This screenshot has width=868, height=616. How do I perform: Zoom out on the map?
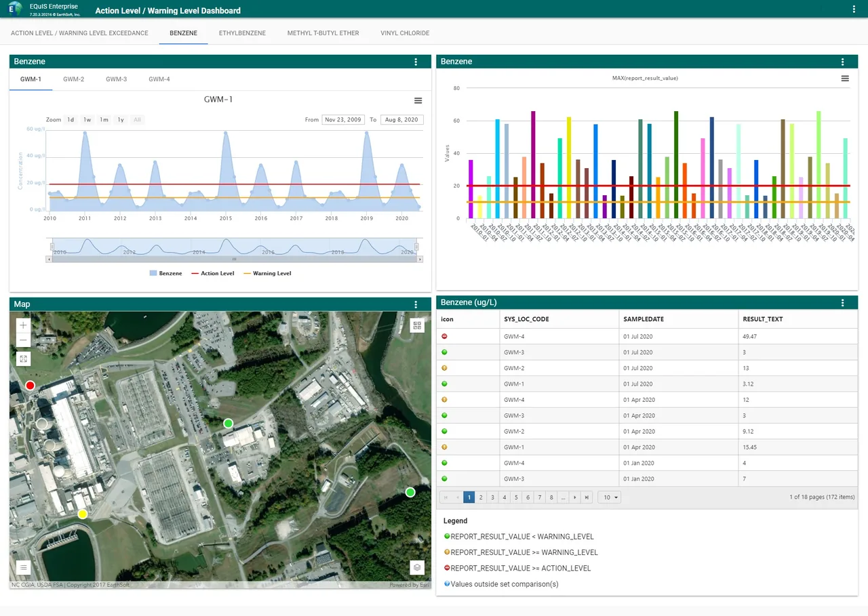(x=23, y=340)
